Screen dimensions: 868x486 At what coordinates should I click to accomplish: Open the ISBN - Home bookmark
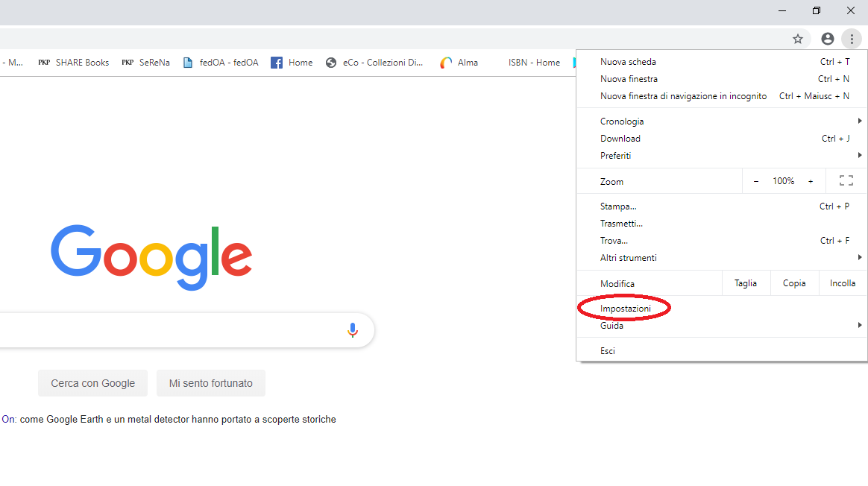click(534, 63)
